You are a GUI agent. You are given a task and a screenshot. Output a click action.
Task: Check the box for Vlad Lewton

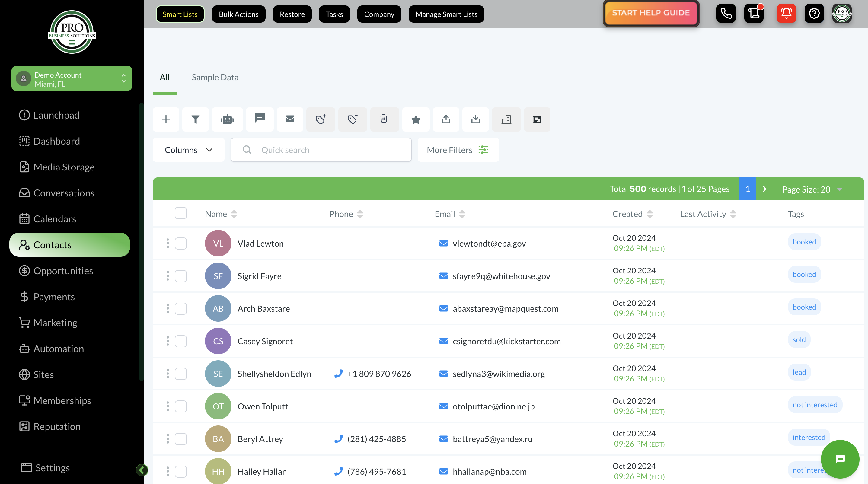click(x=180, y=244)
